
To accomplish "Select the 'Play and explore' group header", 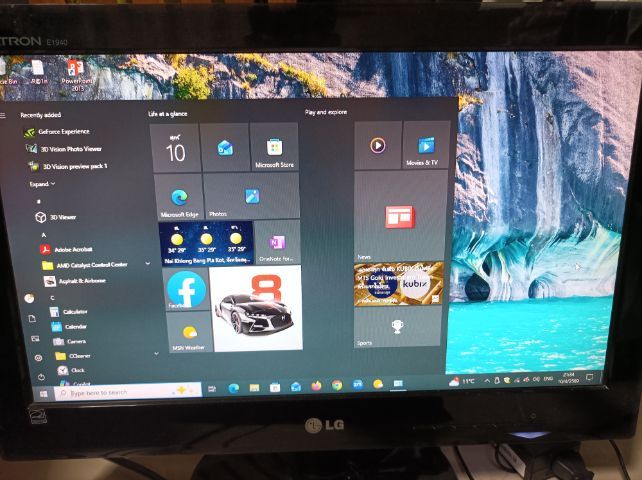I will point(326,112).
